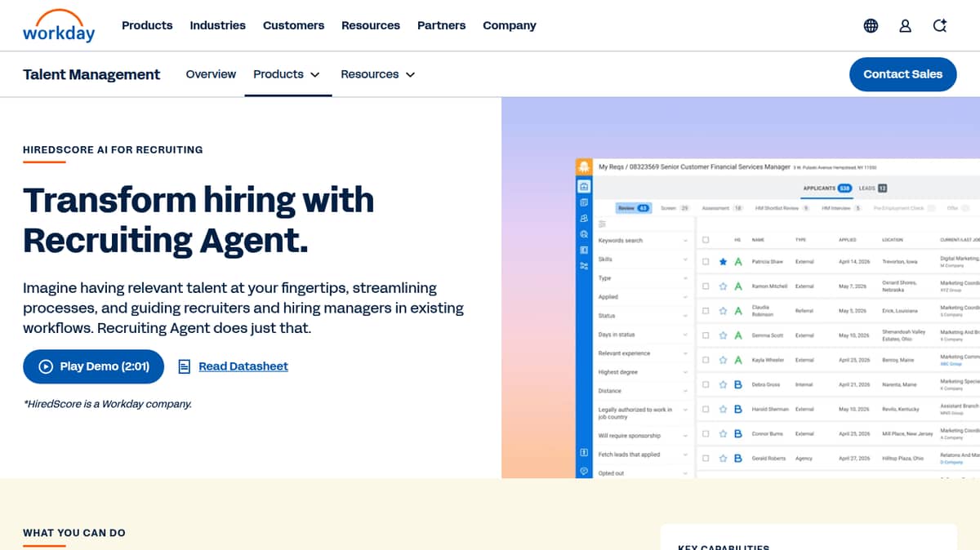Check the box for Patricia Shaw

[x=706, y=262]
